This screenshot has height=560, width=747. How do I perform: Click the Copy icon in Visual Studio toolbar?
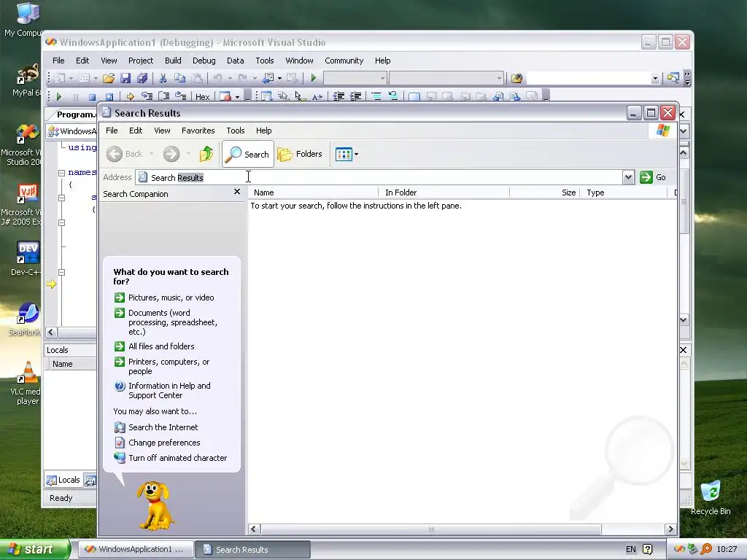179,78
